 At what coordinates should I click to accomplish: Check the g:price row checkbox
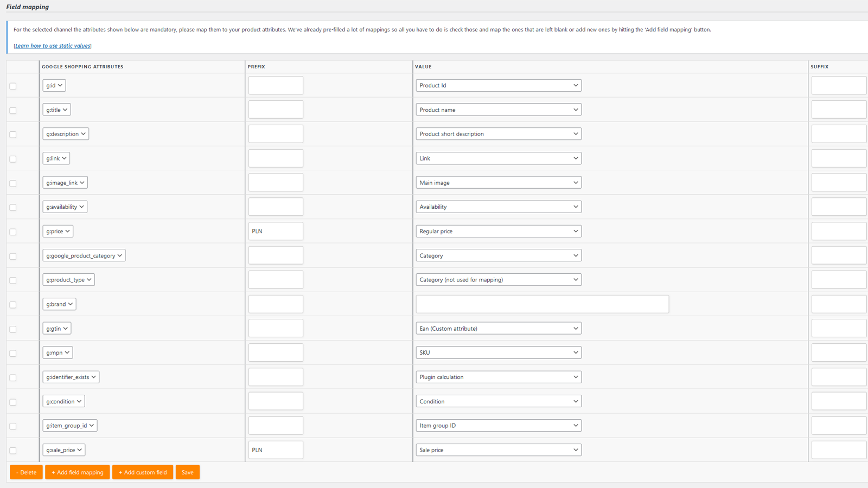point(13,232)
